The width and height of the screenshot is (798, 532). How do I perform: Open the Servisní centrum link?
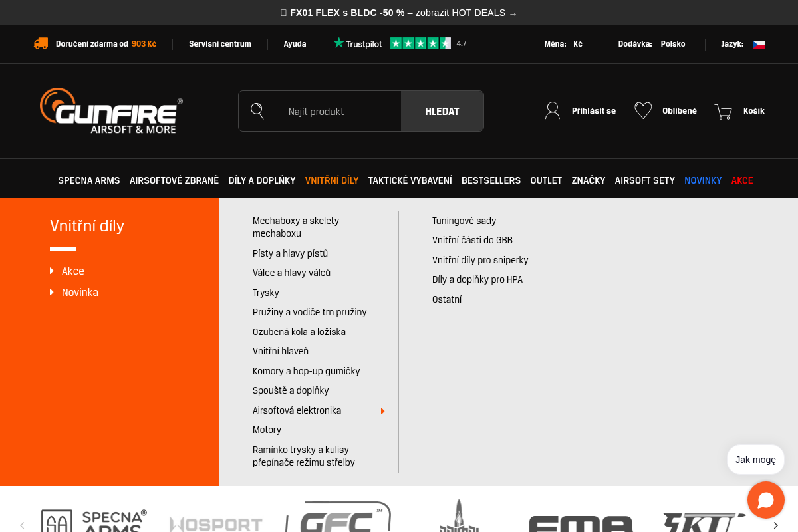tap(220, 44)
